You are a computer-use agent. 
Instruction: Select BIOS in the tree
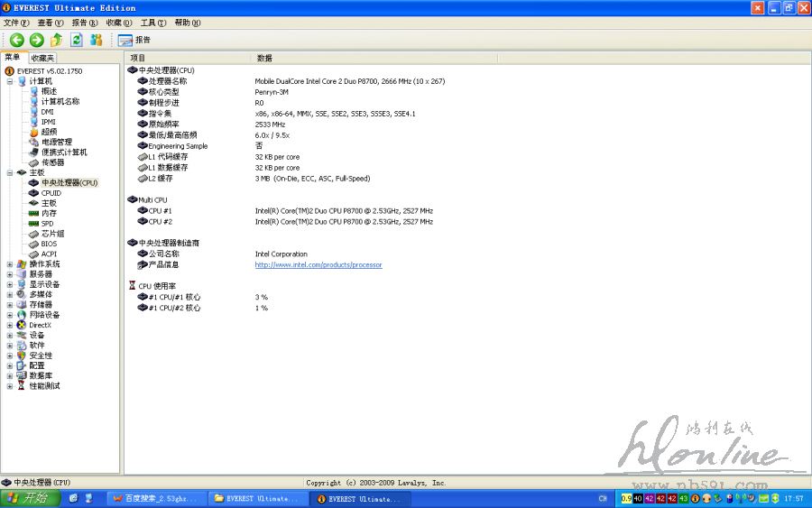49,244
